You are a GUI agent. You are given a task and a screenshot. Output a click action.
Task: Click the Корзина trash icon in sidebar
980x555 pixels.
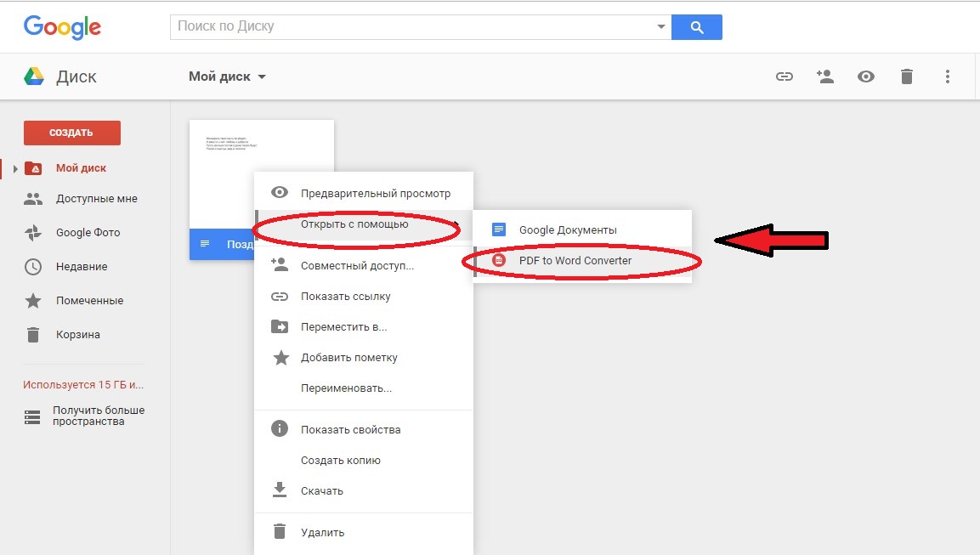(x=33, y=334)
